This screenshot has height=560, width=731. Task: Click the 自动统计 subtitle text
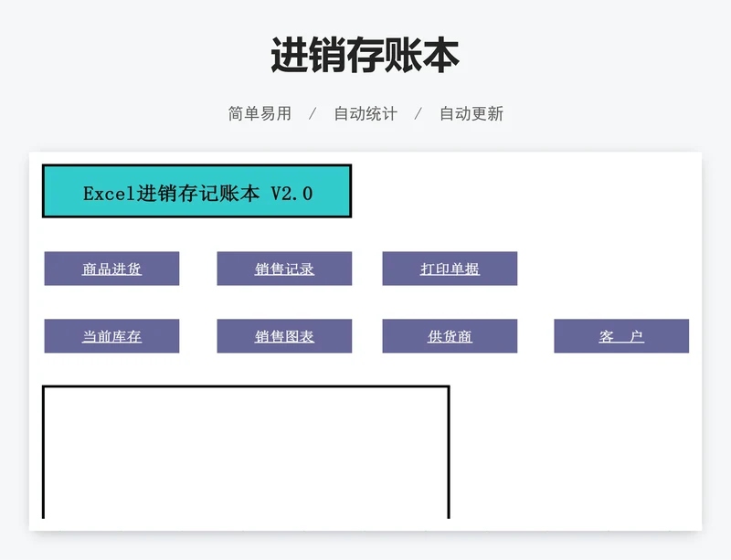(365, 114)
